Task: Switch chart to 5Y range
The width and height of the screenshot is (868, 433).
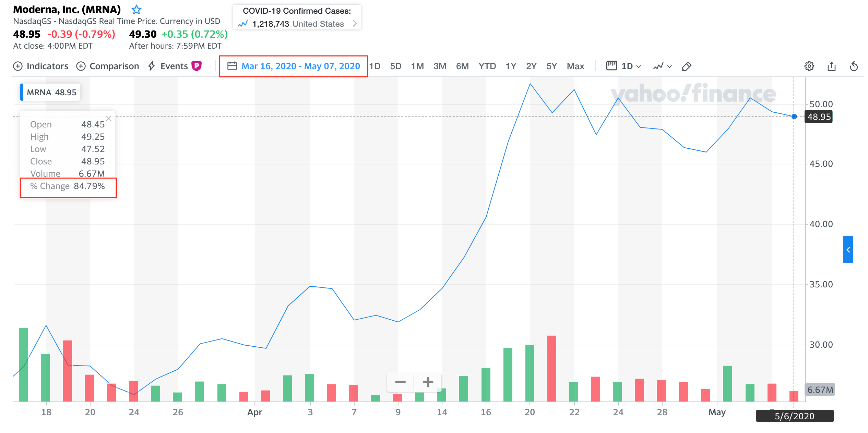Action: pos(551,66)
